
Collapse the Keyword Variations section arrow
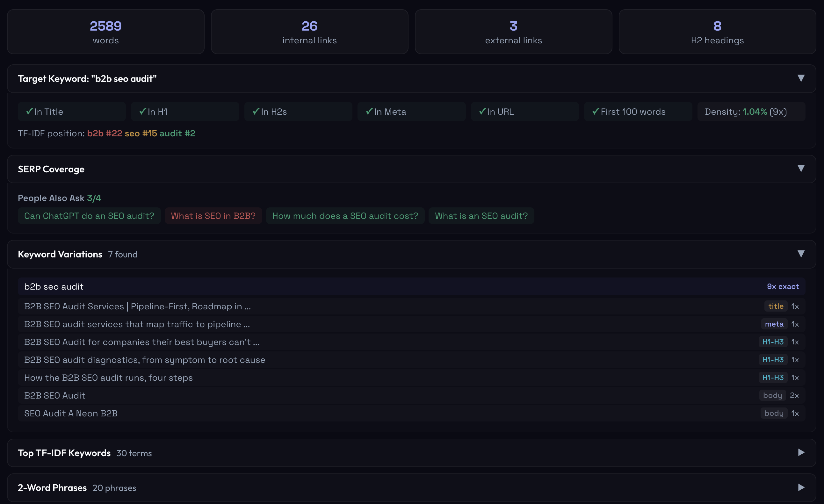(x=801, y=254)
